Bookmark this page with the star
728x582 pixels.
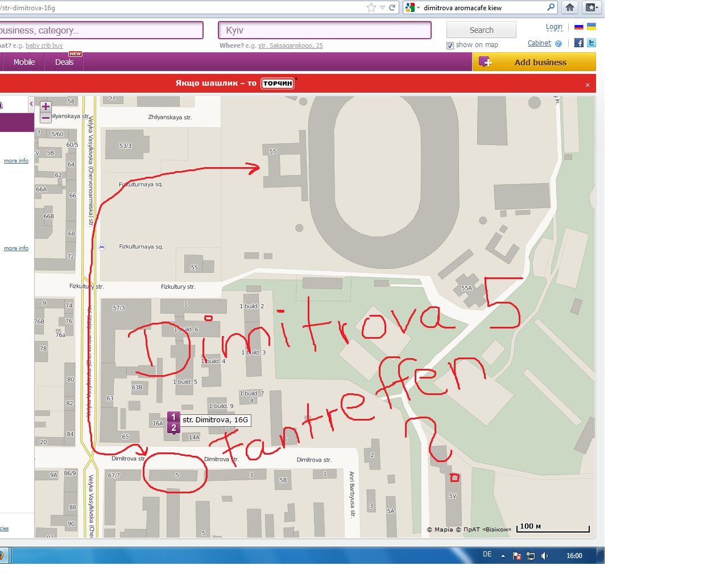tap(371, 7)
